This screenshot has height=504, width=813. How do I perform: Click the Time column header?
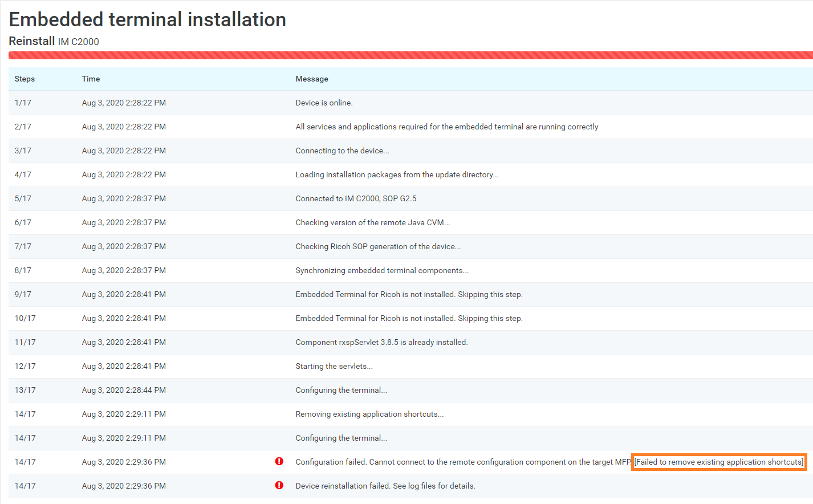pyautogui.click(x=91, y=79)
